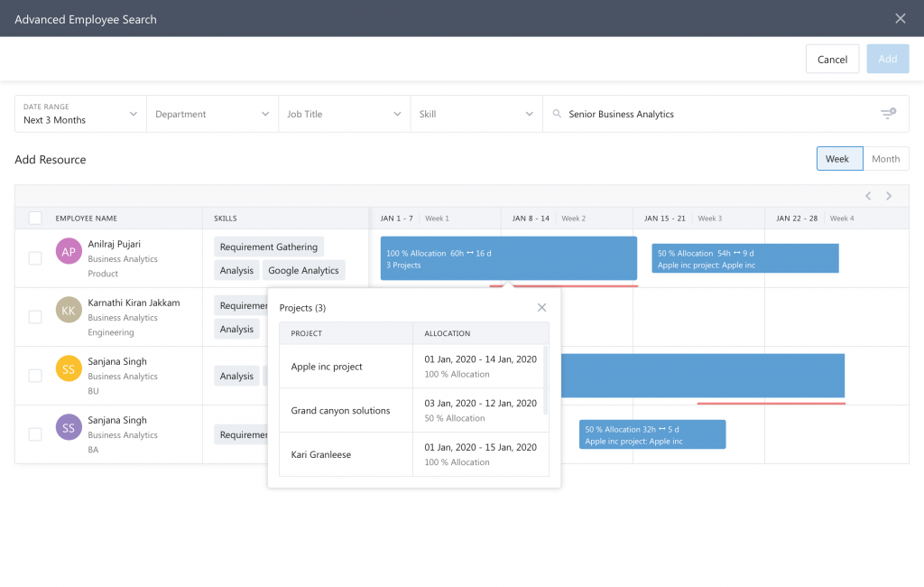Screen dimensions: 924x587
Task: Check the select-all checkbox in the table header
Action: click(34, 218)
